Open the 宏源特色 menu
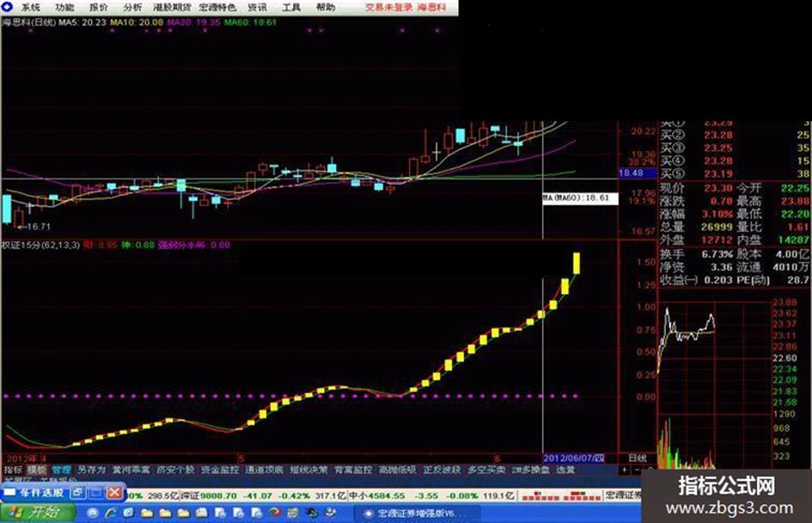The width and height of the screenshot is (812, 523). 217,7
